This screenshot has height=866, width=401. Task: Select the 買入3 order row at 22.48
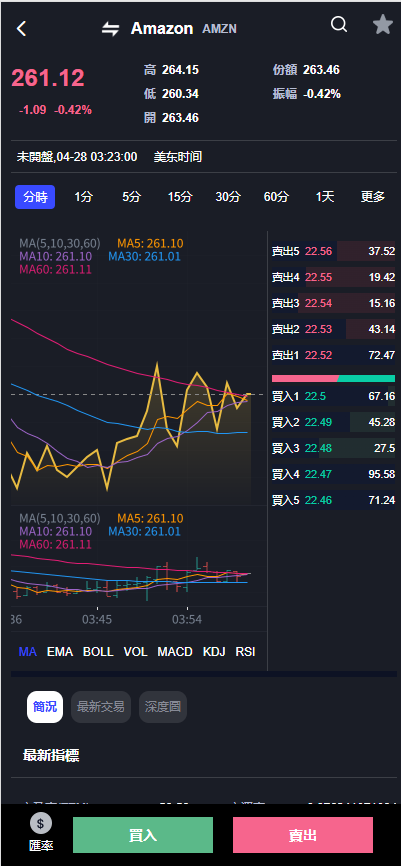333,448
